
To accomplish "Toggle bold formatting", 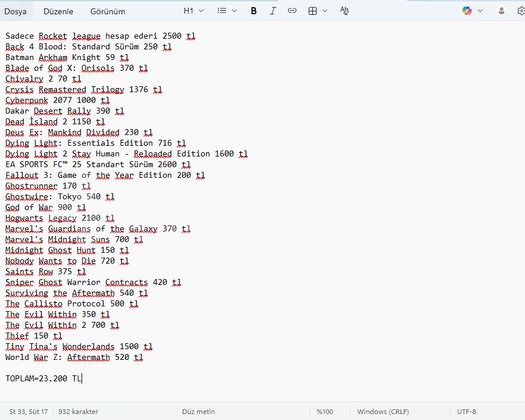I will (x=253, y=11).
